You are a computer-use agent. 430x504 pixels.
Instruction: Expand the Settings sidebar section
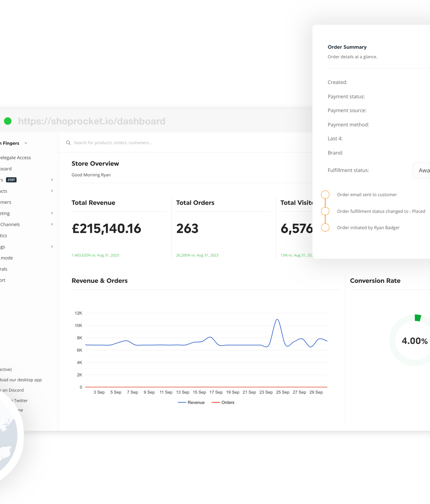[52, 247]
